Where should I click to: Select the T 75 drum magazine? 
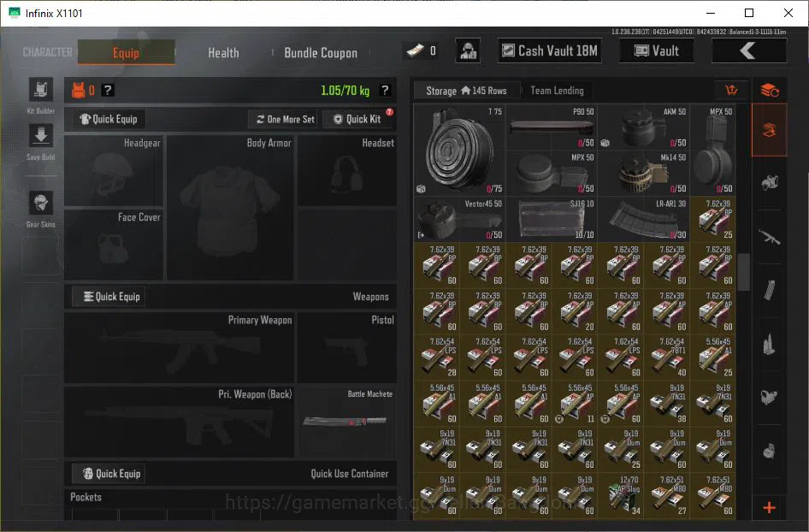(459, 150)
